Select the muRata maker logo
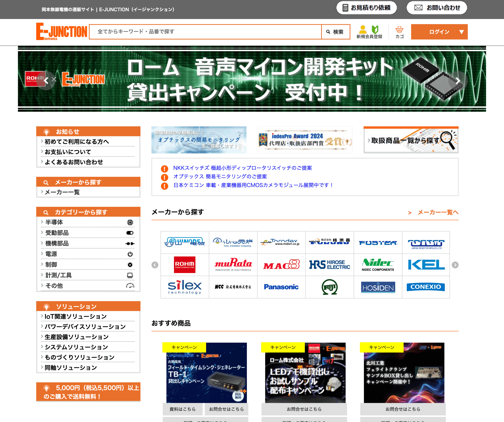The width and height of the screenshot is (504, 422). (x=233, y=265)
